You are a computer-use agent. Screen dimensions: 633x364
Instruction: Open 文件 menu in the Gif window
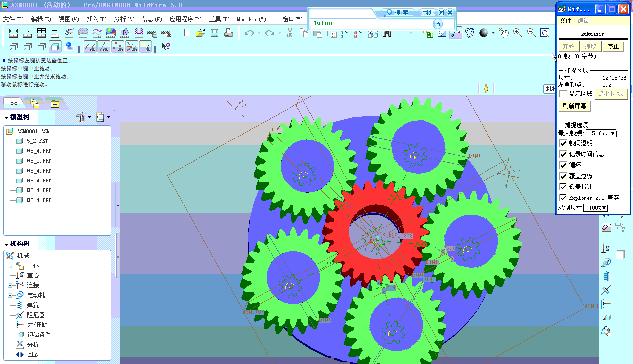(x=565, y=20)
